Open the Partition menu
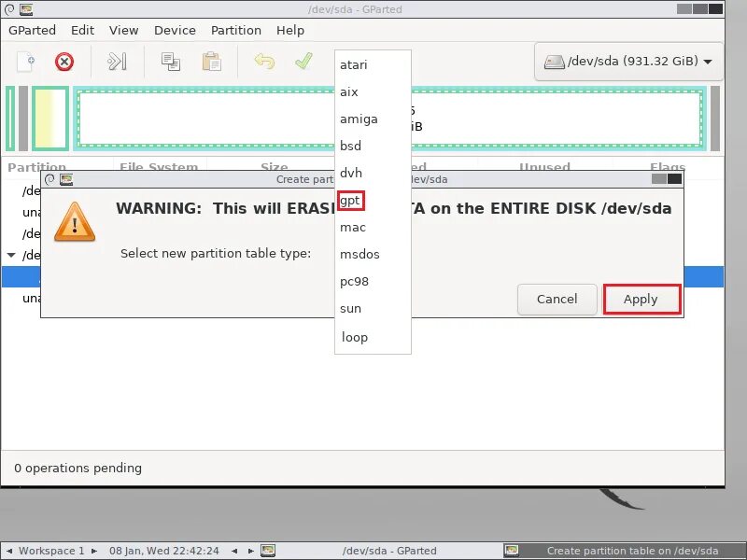 coord(236,31)
